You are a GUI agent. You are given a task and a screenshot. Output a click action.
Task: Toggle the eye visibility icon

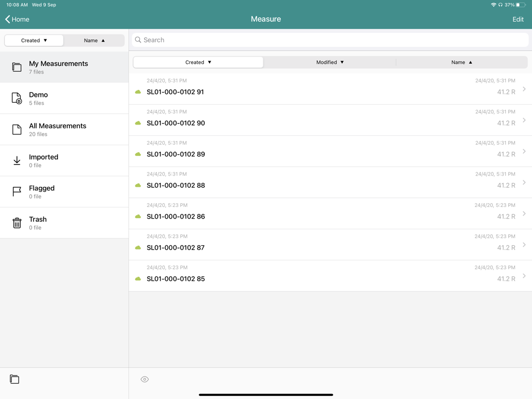[x=145, y=379]
